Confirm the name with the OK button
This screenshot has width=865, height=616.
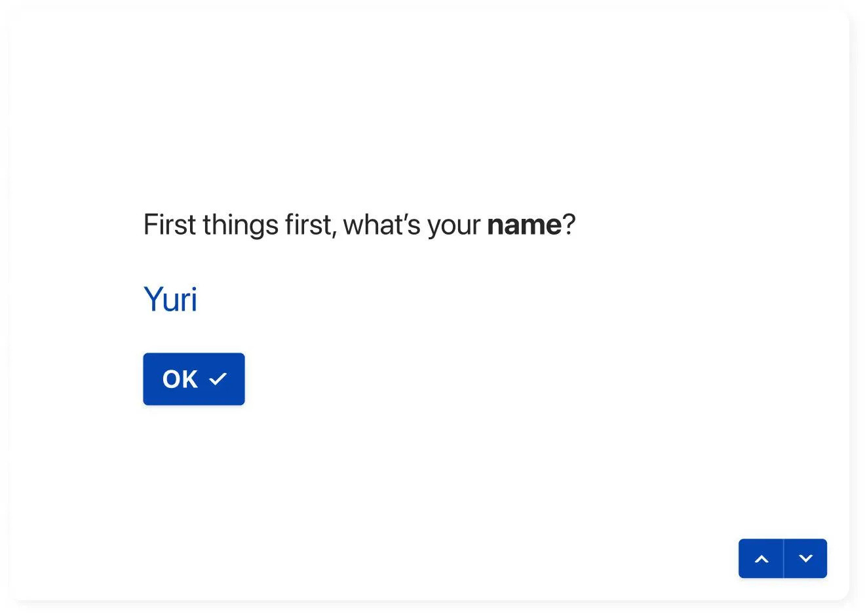194,379
